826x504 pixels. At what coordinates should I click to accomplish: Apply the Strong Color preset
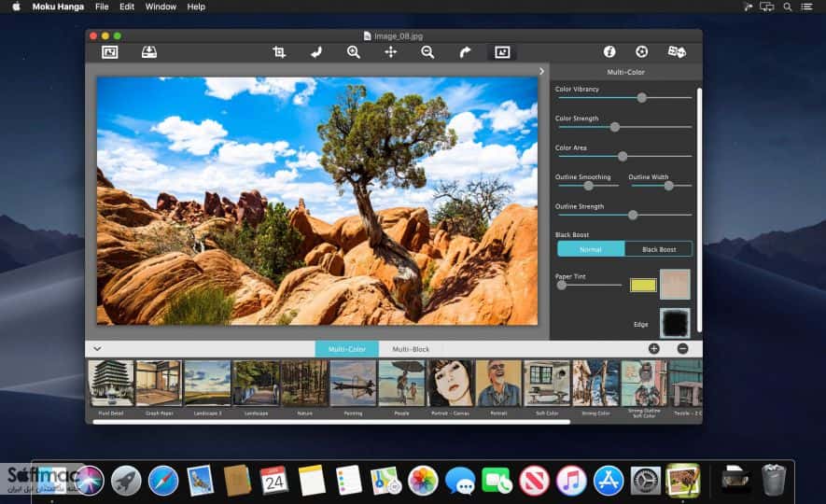[595, 383]
